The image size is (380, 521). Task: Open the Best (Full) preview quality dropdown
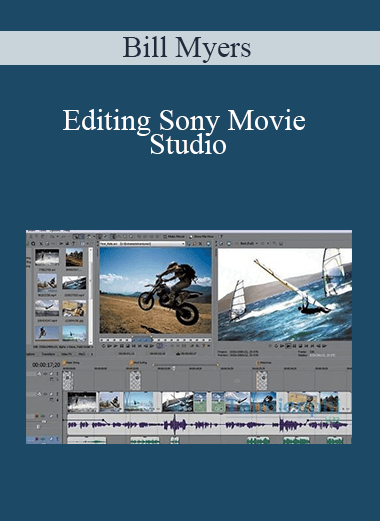pos(249,244)
